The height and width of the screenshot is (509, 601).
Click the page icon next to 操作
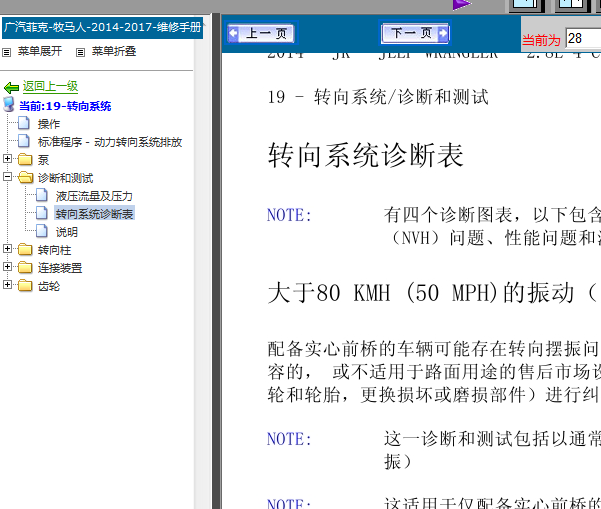click(x=24, y=123)
